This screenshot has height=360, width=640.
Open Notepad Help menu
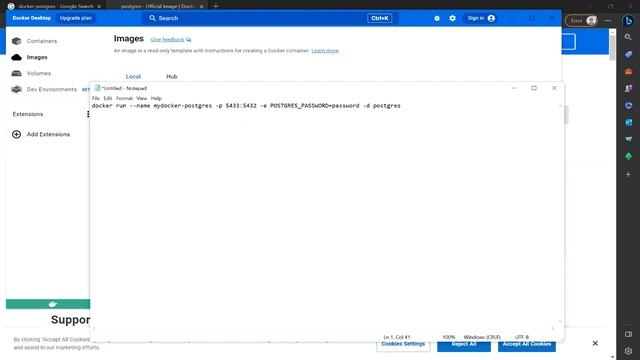pyautogui.click(x=156, y=98)
